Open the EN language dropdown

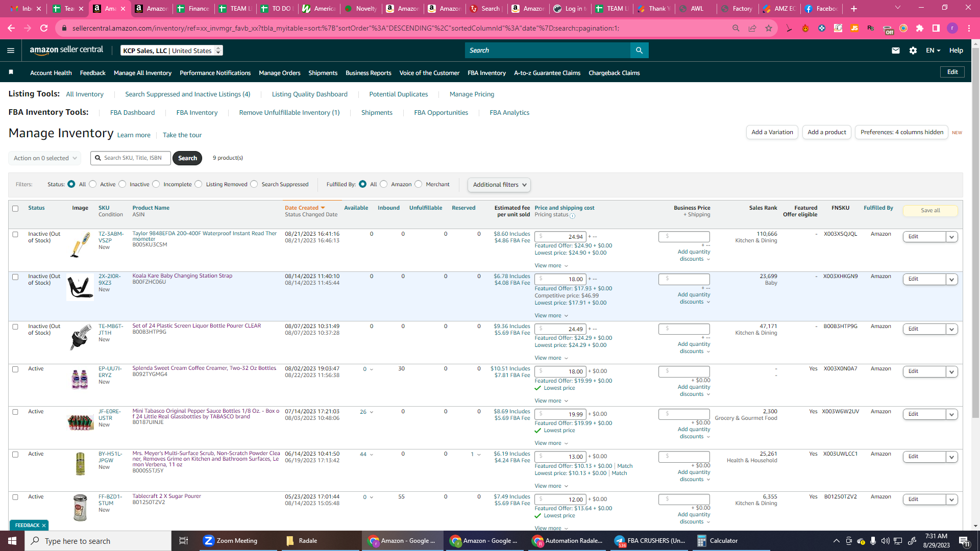point(933,51)
